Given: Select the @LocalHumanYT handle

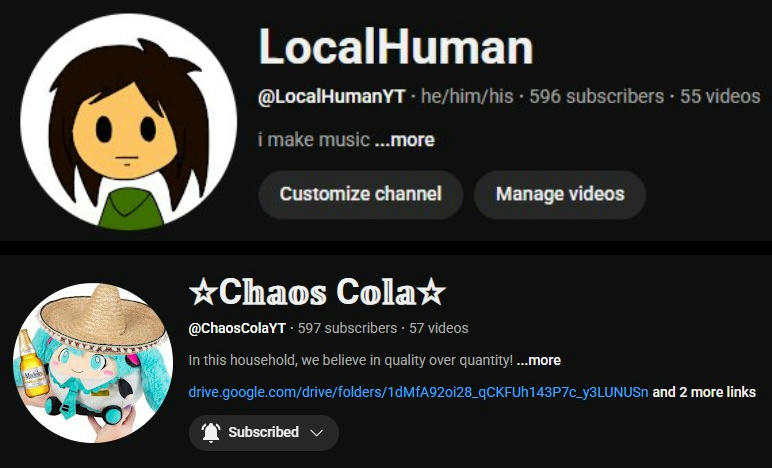Looking at the screenshot, I should point(331,96).
